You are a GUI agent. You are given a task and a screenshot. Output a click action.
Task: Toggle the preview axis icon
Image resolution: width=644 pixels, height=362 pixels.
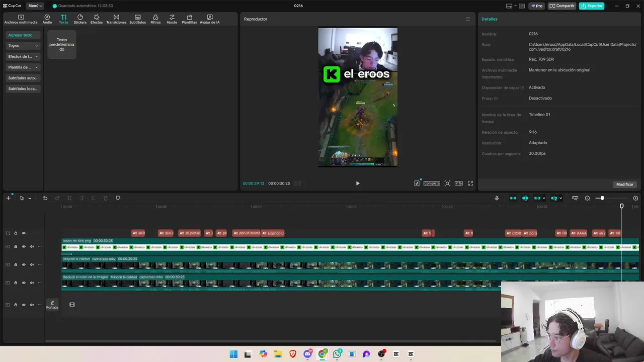(554, 198)
